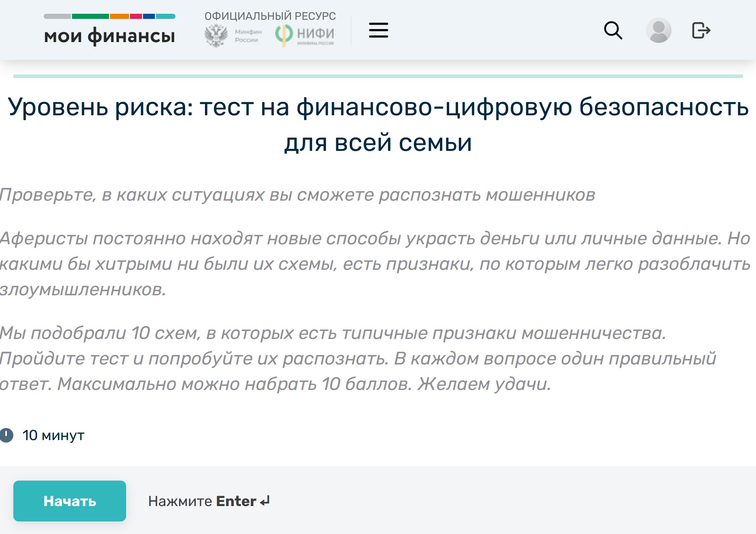
Task: Click the НИФИ text wordmark
Action: click(315, 33)
